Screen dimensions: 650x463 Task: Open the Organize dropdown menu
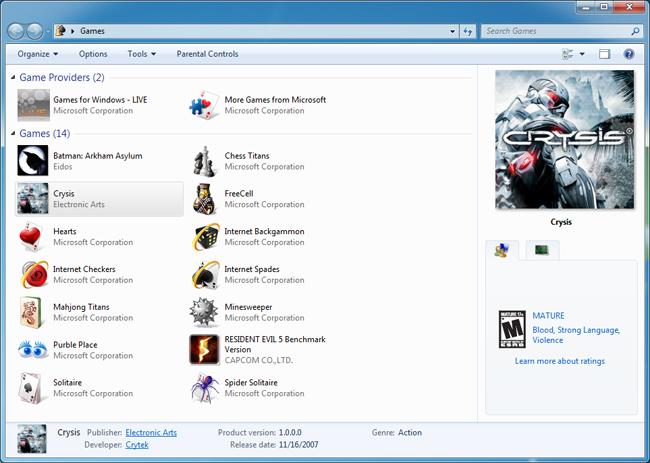(38, 54)
